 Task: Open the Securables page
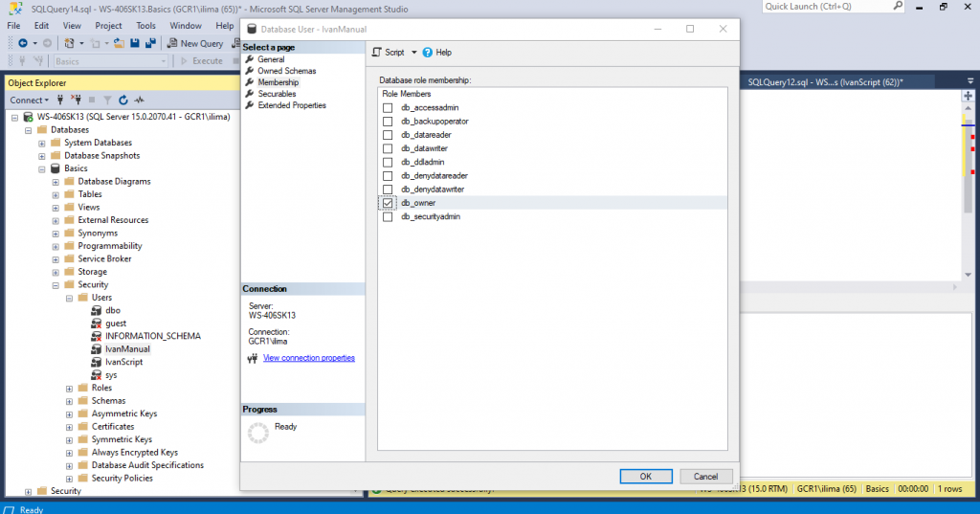pyautogui.click(x=277, y=94)
